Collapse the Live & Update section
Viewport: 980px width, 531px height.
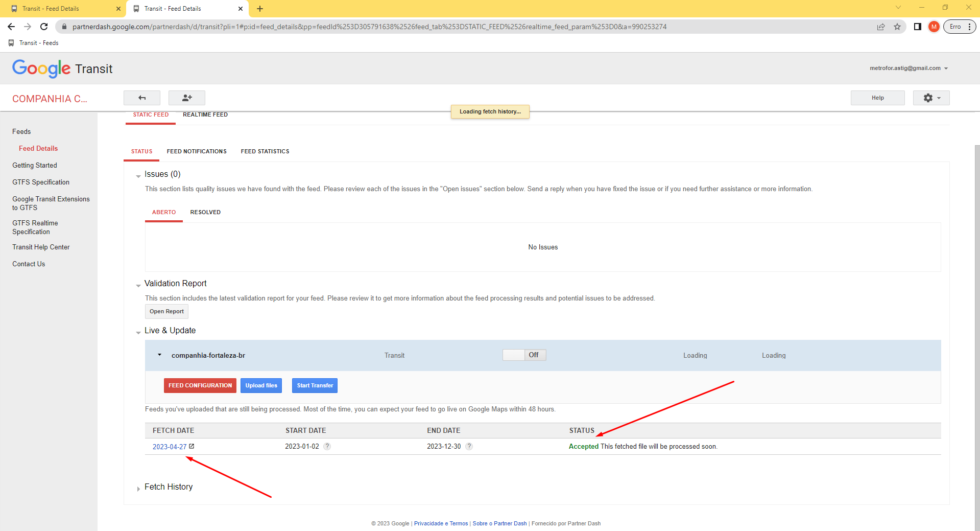pos(138,332)
